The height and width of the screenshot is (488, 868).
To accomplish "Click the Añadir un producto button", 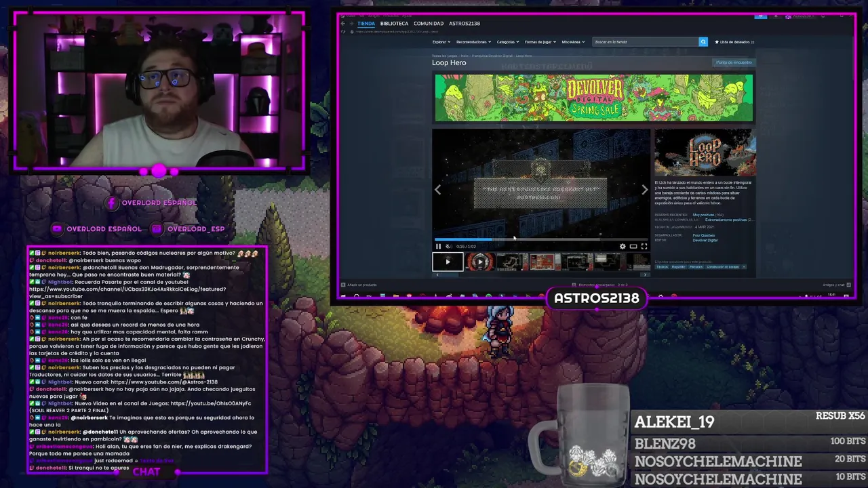I will tap(359, 285).
